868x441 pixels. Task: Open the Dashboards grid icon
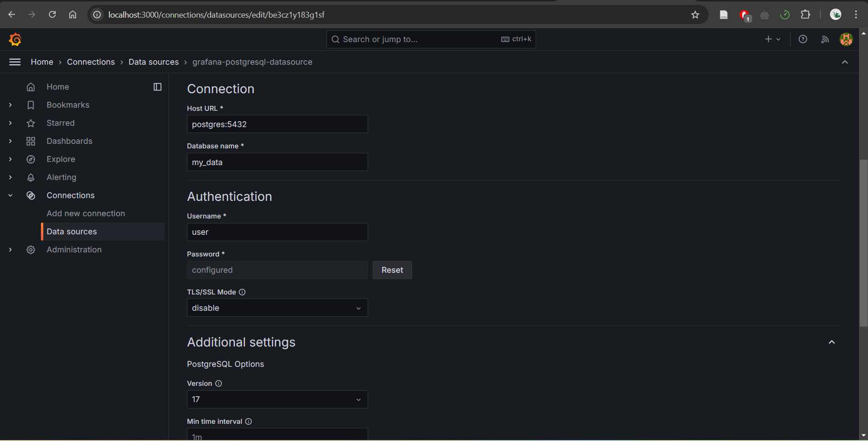30,141
